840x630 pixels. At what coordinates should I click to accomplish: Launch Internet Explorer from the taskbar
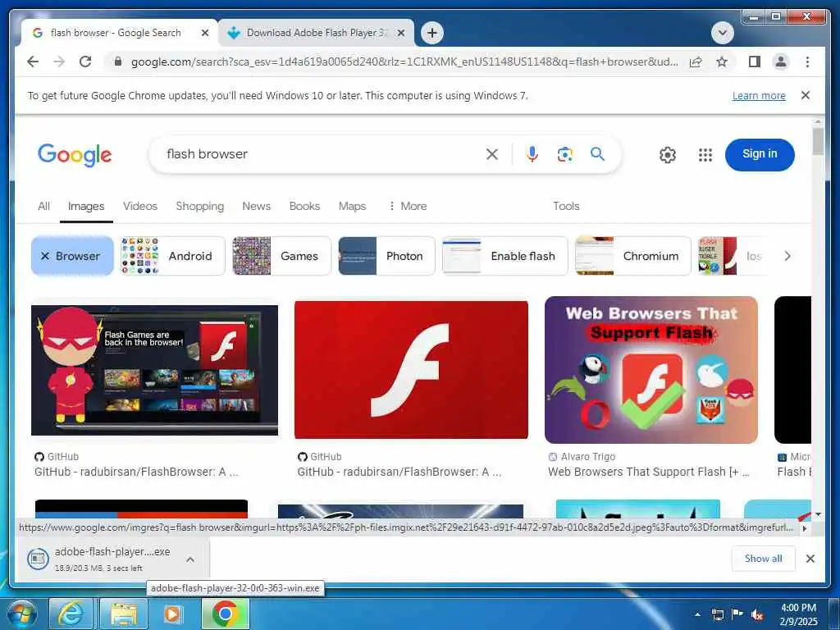(x=71, y=614)
